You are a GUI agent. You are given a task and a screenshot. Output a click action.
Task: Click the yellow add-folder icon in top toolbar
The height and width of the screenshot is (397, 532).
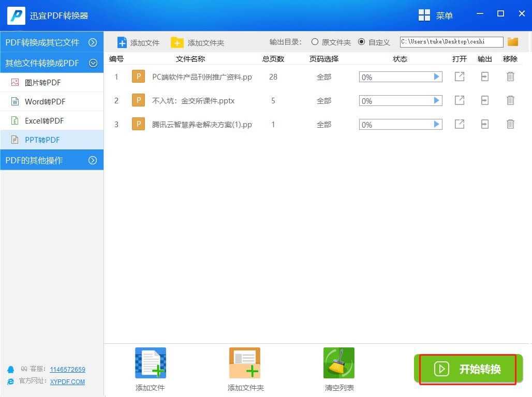coord(177,43)
